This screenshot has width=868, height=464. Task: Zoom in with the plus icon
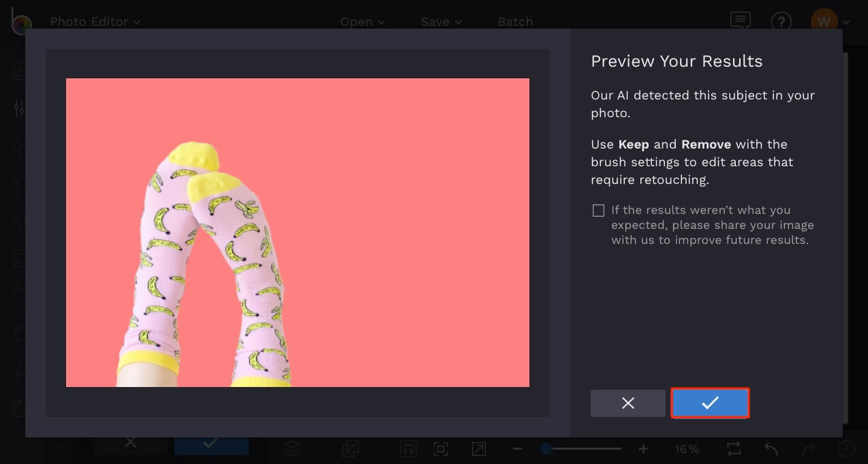643,449
